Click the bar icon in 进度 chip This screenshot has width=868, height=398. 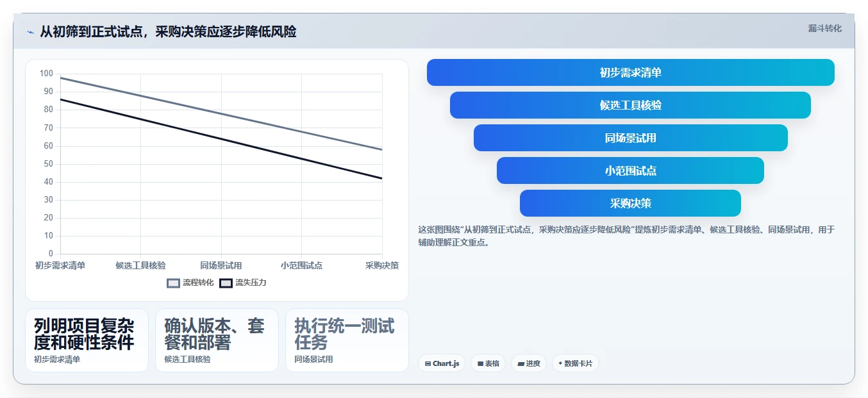(x=521, y=364)
